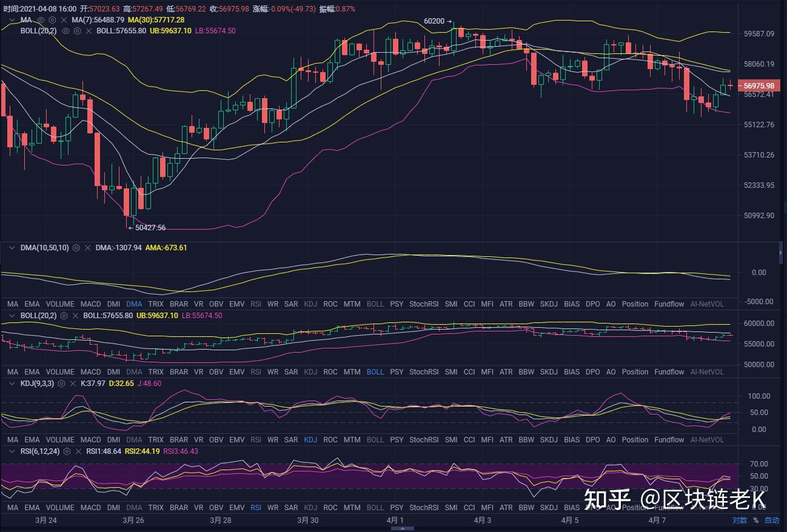The image size is (787, 532).
Task: Toggle visibility of the MA indicator eye icon
Action: [41, 20]
